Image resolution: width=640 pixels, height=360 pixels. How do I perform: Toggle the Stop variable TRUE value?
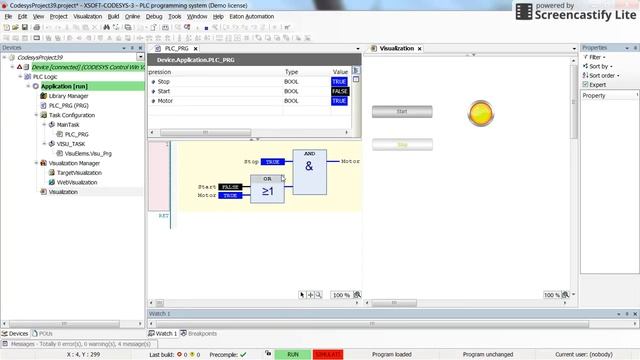point(339,82)
